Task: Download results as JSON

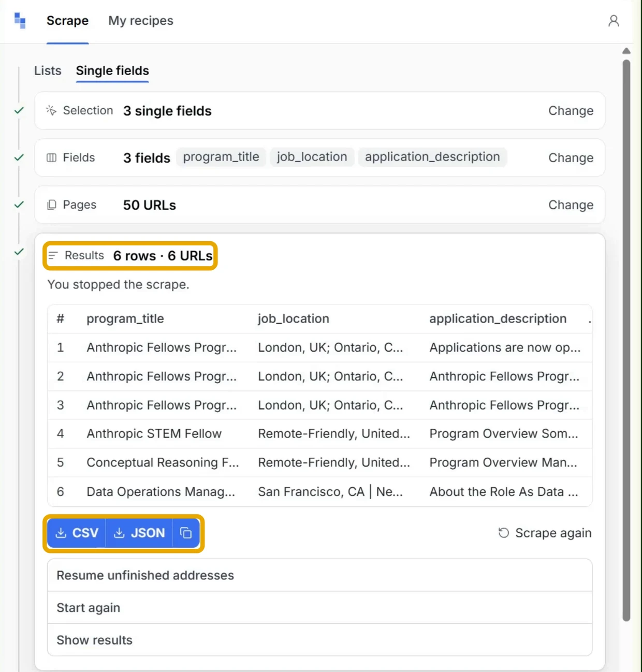Action: point(139,533)
